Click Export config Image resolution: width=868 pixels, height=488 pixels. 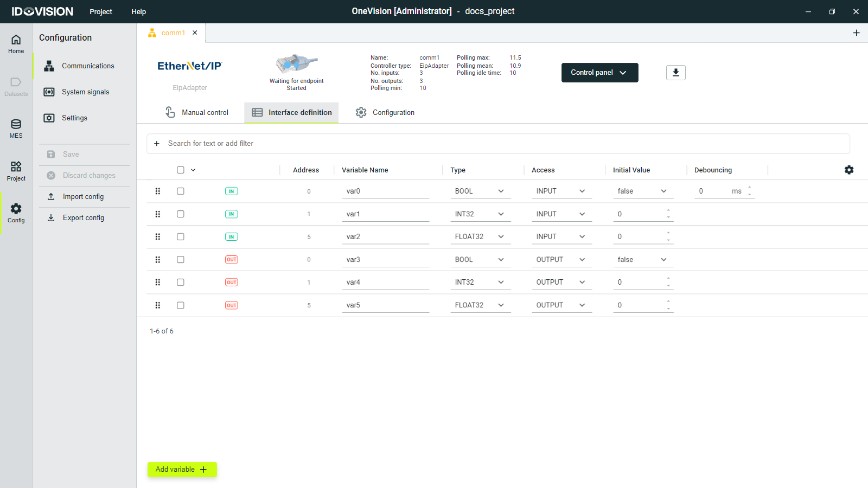pyautogui.click(x=83, y=218)
